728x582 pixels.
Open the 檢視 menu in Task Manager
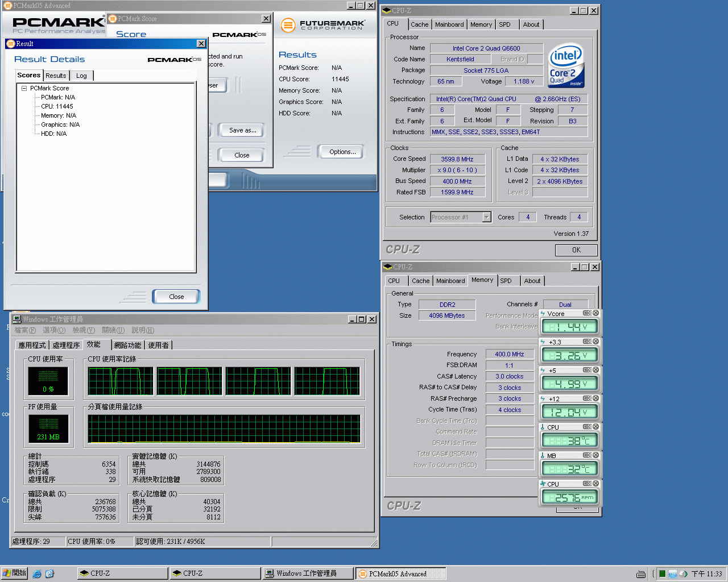coord(84,330)
